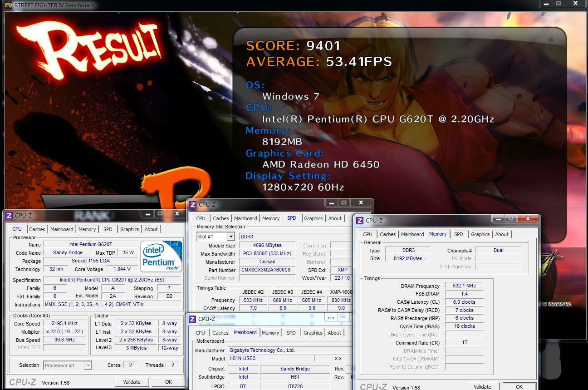Click Validate in the CPU-tab window

[x=132, y=382]
